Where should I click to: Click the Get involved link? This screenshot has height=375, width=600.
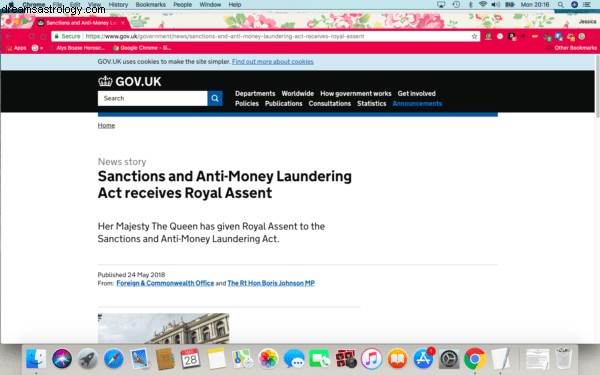tap(416, 93)
